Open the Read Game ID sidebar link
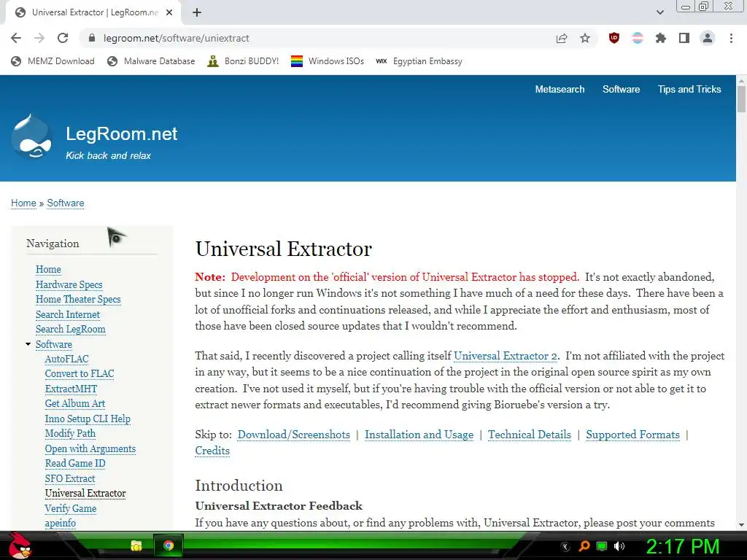 (x=75, y=463)
